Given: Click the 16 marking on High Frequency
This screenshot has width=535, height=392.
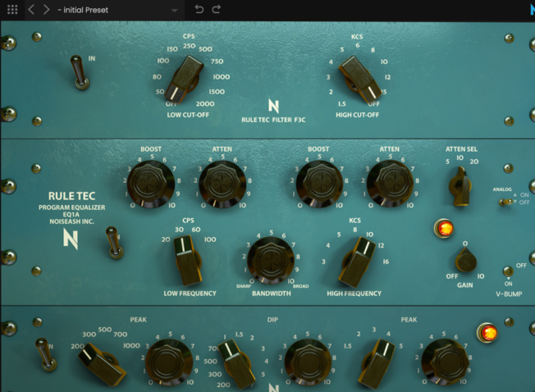Looking at the screenshot, I should 386,262.
